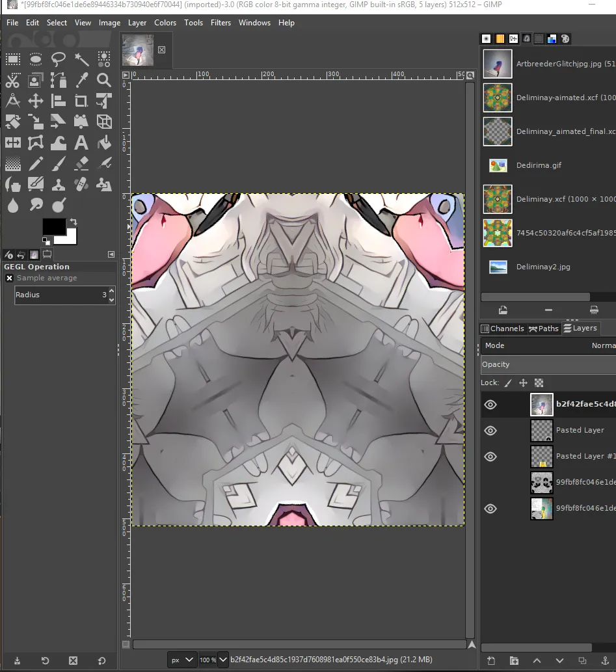Image resolution: width=616 pixels, height=672 pixels.
Task: Open the Filters menu
Action: tap(221, 23)
